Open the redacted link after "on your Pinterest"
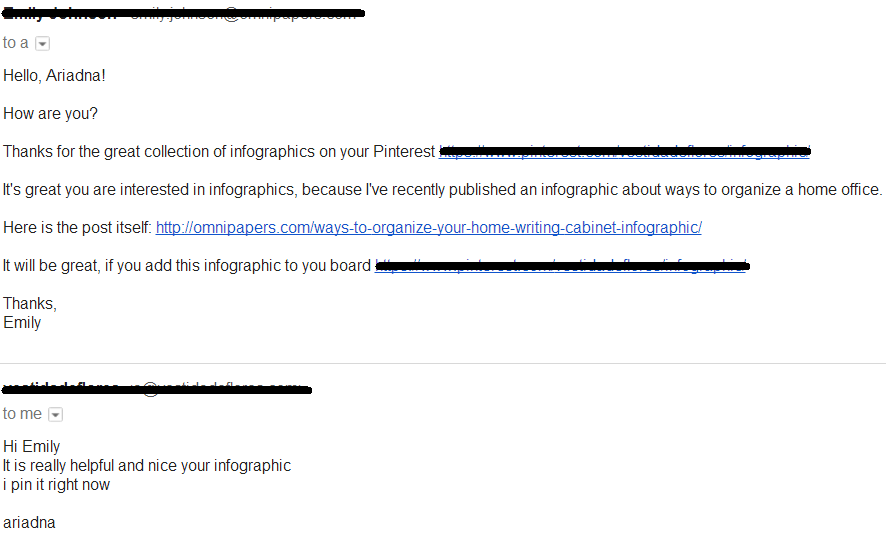This screenshot has height=533, width=886. (x=624, y=151)
